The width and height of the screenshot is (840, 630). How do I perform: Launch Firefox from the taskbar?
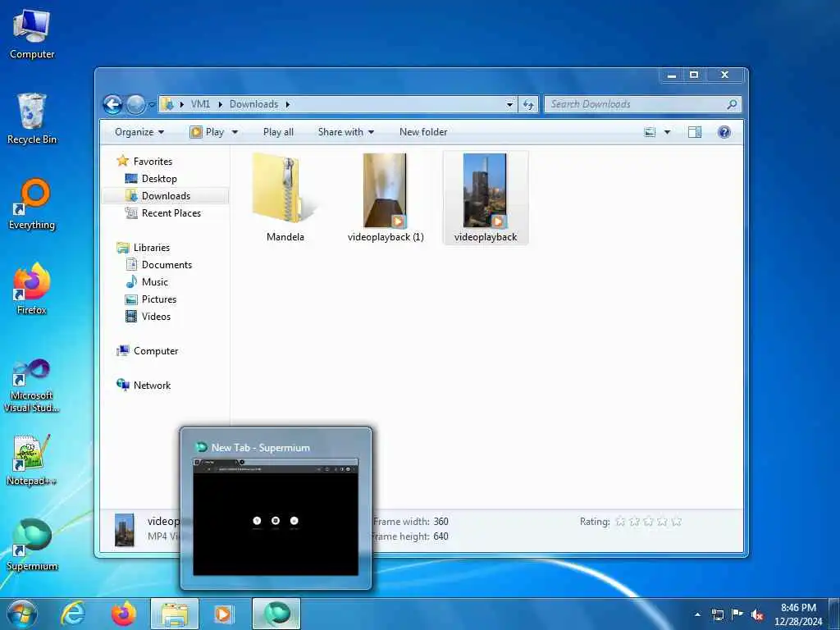tap(124, 614)
